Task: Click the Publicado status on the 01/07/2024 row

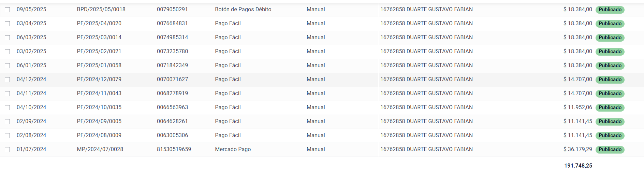Action: [x=610, y=149]
